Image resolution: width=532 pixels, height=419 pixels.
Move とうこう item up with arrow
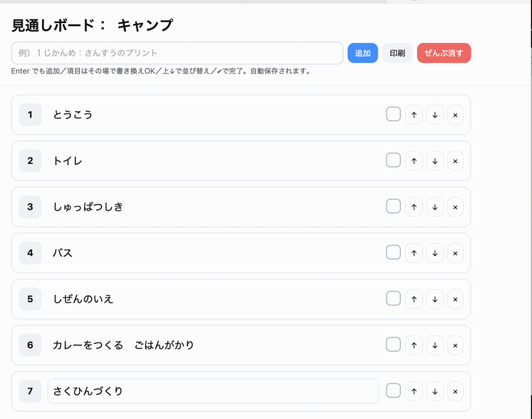414,115
